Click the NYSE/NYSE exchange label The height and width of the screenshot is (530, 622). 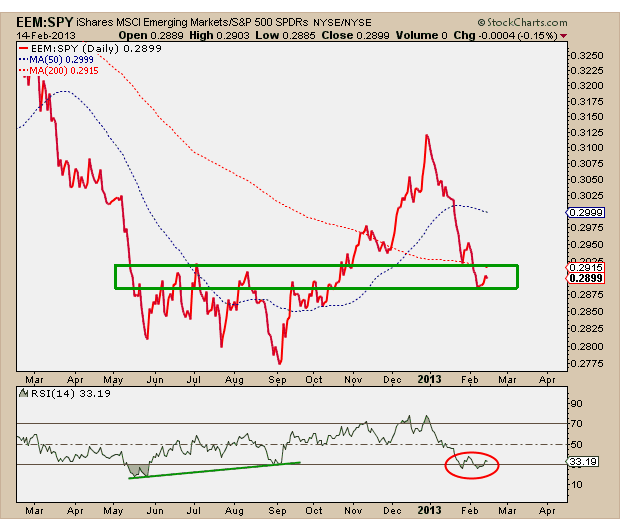(x=342, y=23)
